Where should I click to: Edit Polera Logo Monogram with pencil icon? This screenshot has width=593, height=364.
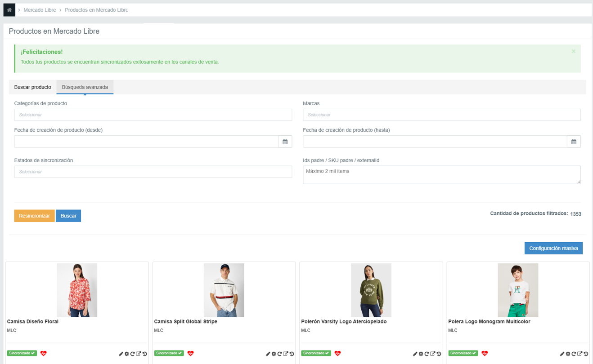(x=562, y=354)
